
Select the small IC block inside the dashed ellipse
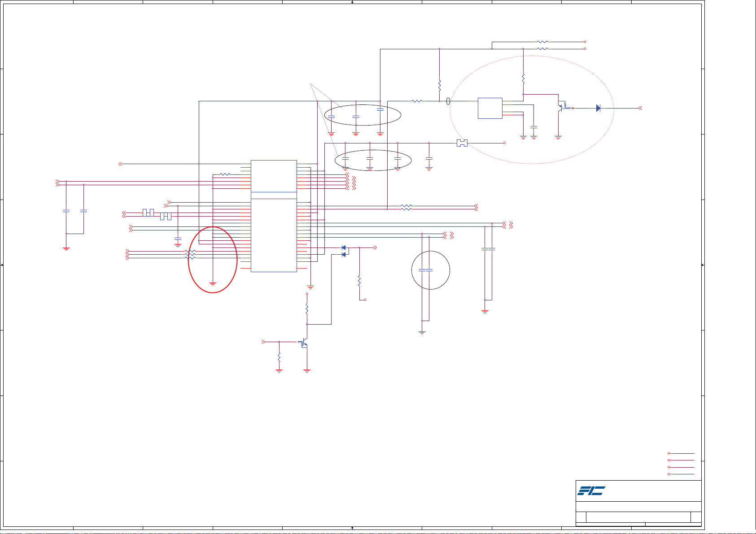click(490, 108)
